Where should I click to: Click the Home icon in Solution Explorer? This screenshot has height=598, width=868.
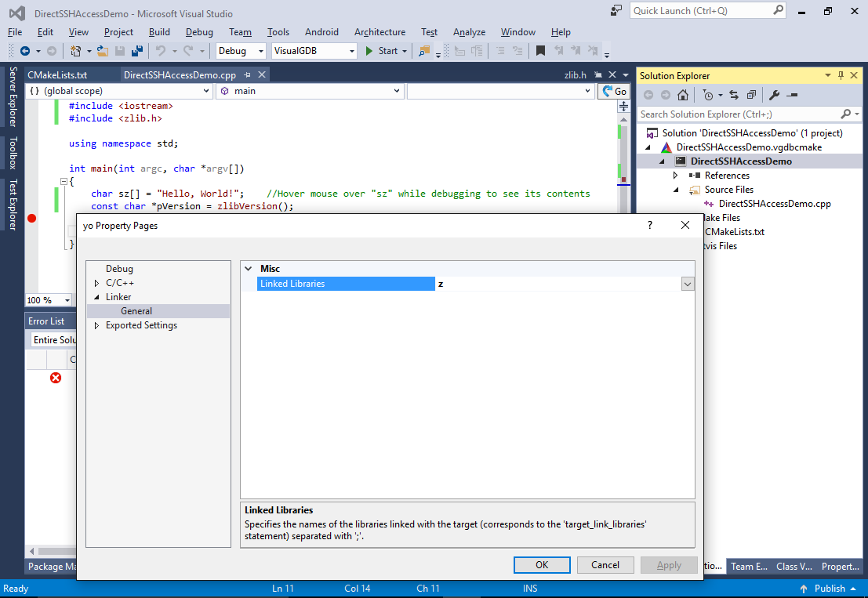pos(683,95)
